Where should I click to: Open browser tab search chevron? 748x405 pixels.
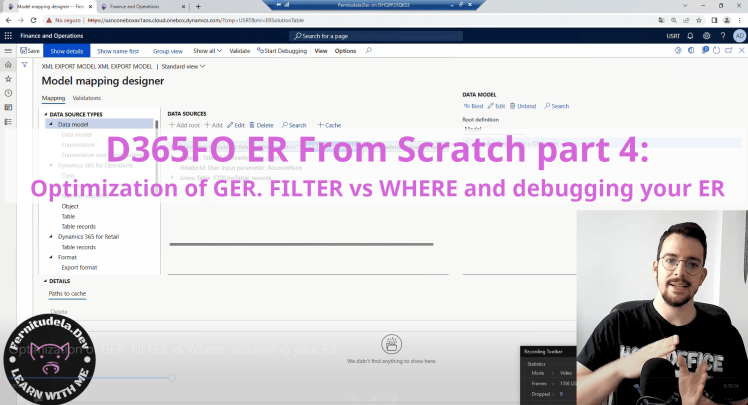click(685, 6)
